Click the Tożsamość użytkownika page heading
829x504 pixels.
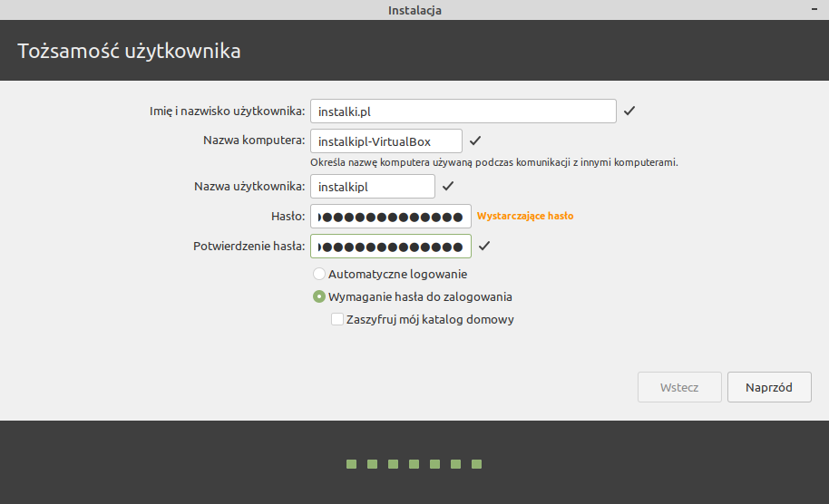[x=129, y=51]
